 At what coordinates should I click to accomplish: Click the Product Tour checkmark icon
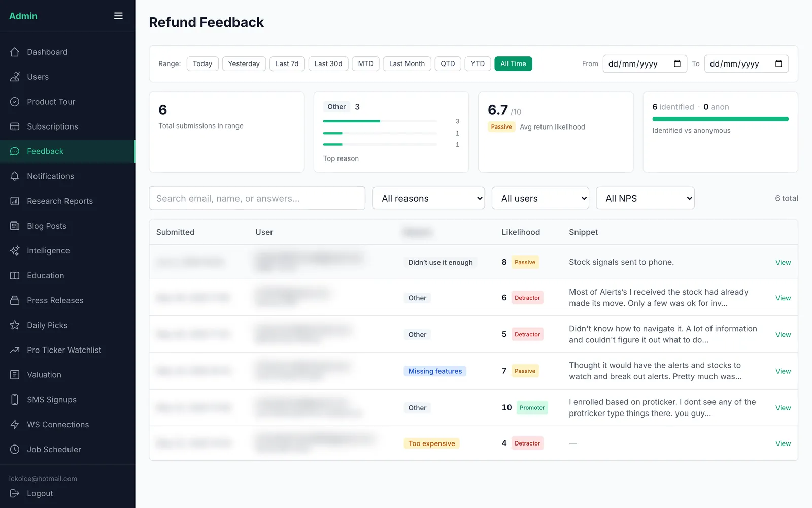pyautogui.click(x=15, y=102)
